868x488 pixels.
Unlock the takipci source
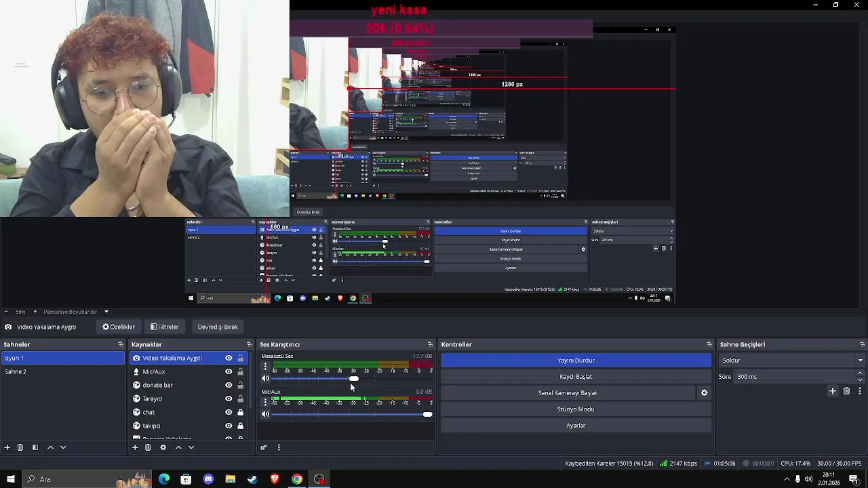(240, 426)
